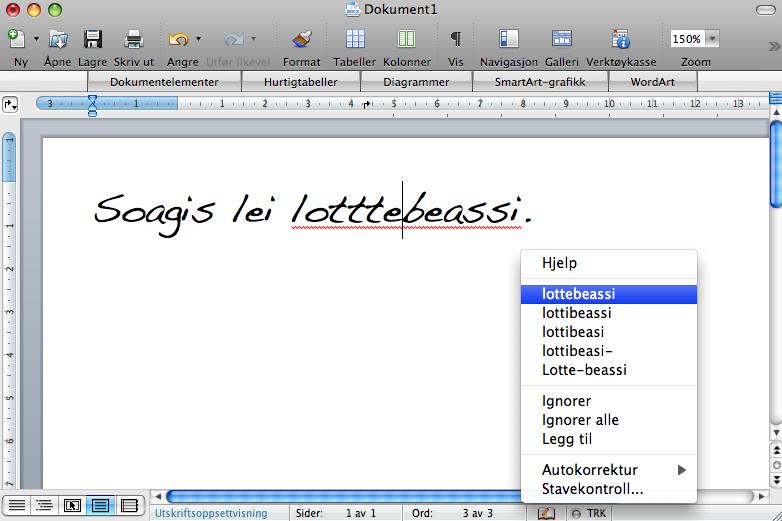The image size is (782, 521).
Task: Click the horizontal scrollbar thumb
Action: click(344, 496)
